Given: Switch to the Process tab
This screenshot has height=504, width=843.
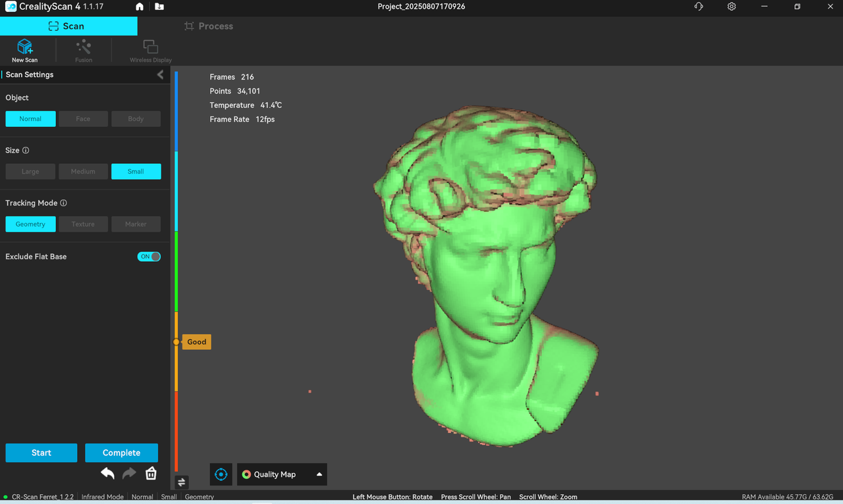Looking at the screenshot, I should coord(209,26).
